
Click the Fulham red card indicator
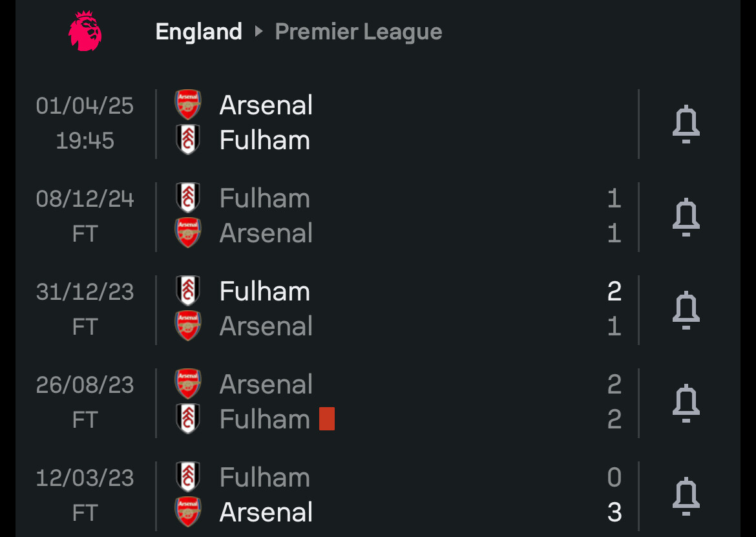327,418
